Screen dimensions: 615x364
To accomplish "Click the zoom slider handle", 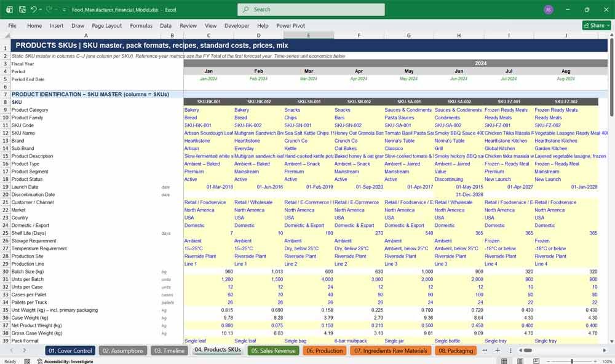I will (572, 362).
